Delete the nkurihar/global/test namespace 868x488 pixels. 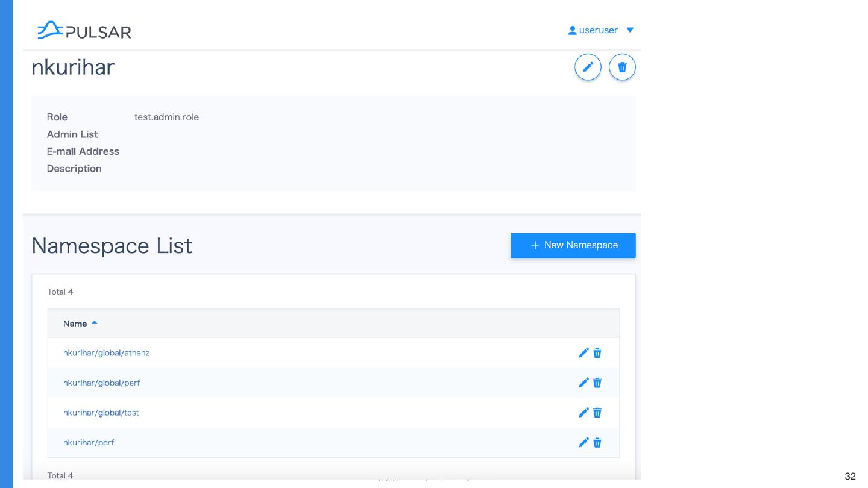(x=597, y=413)
